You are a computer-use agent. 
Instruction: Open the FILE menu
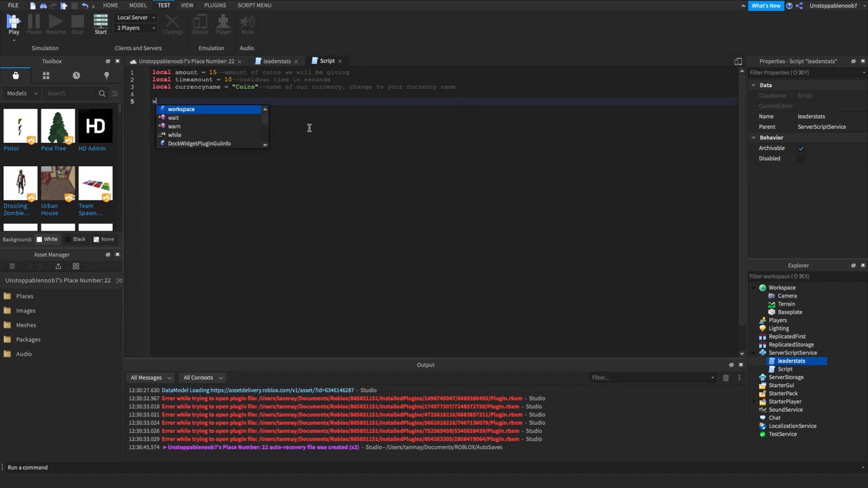[13, 5]
